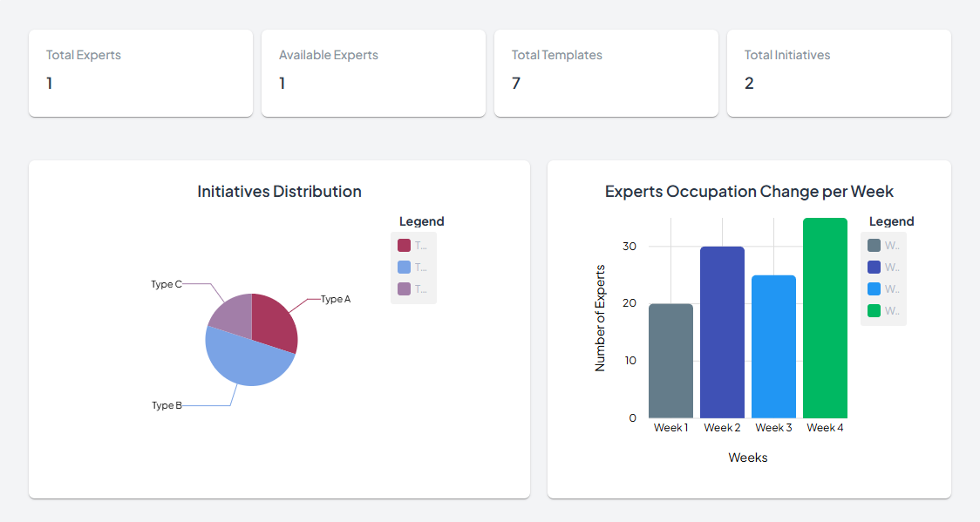The width and height of the screenshot is (980, 522).
Task: Click the Week 3 light blue bar
Action: (773, 347)
